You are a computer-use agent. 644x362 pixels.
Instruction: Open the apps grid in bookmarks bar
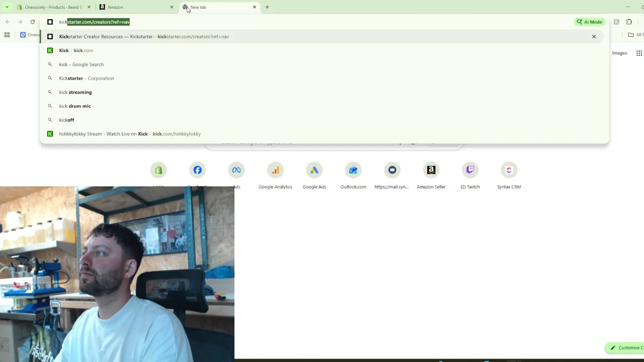pyautogui.click(x=7, y=35)
